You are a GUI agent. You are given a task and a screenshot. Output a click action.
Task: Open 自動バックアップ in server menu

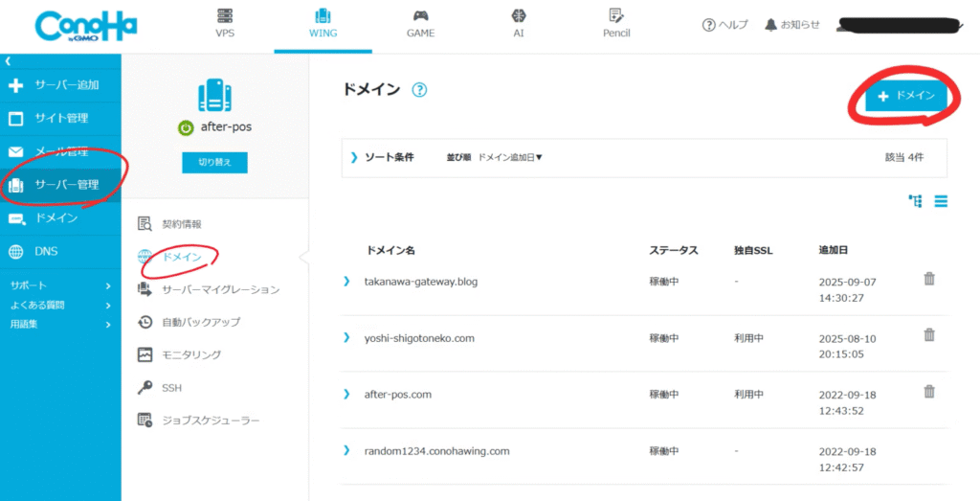point(201,322)
